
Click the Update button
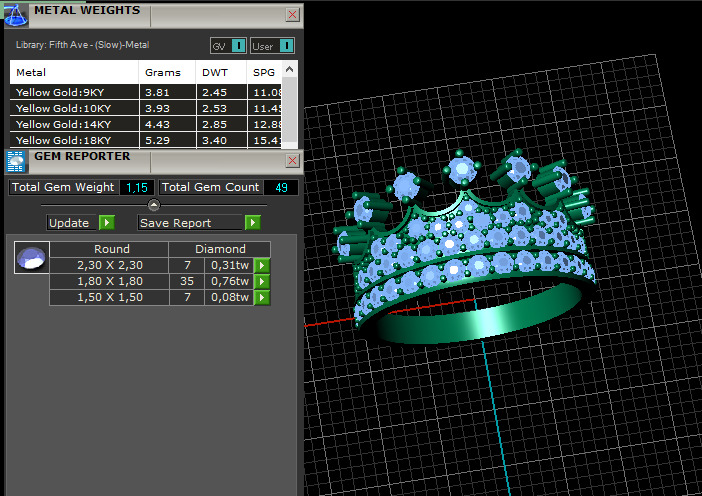click(72, 222)
